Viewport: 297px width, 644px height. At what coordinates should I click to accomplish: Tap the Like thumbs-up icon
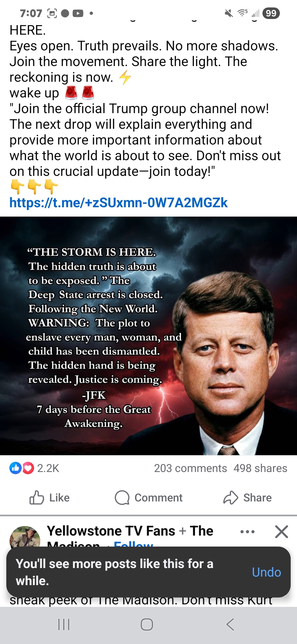tap(37, 498)
